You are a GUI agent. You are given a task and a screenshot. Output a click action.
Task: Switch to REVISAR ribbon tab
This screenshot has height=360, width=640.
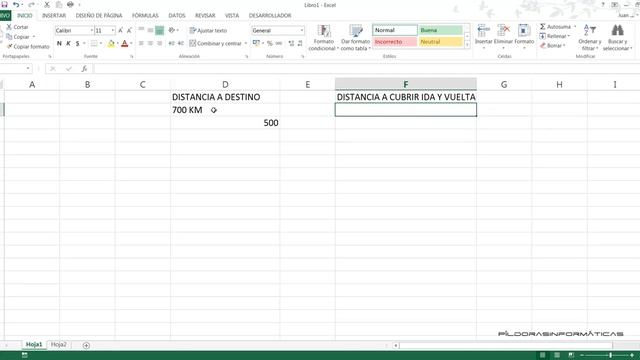[205, 16]
